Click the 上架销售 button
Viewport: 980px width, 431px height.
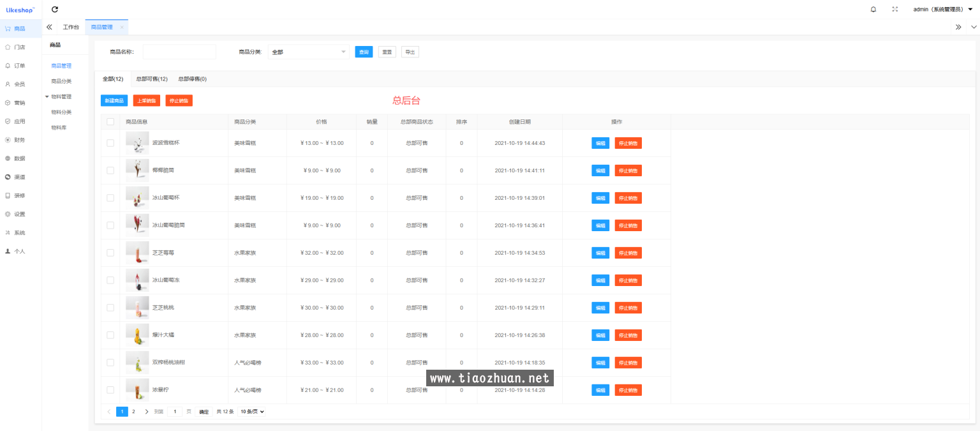(x=147, y=101)
